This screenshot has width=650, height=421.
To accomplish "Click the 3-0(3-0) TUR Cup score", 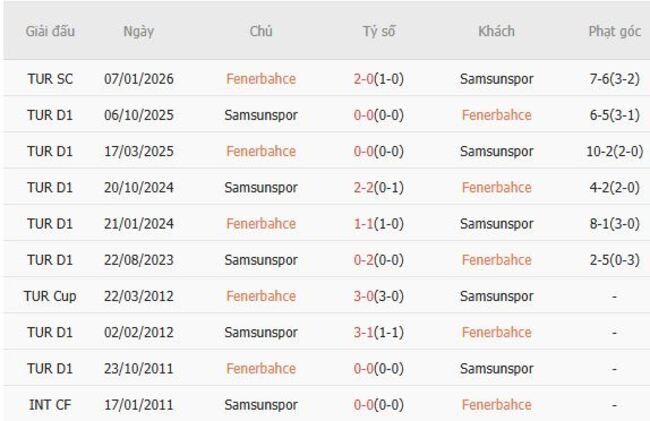I will click(x=378, y=296).
